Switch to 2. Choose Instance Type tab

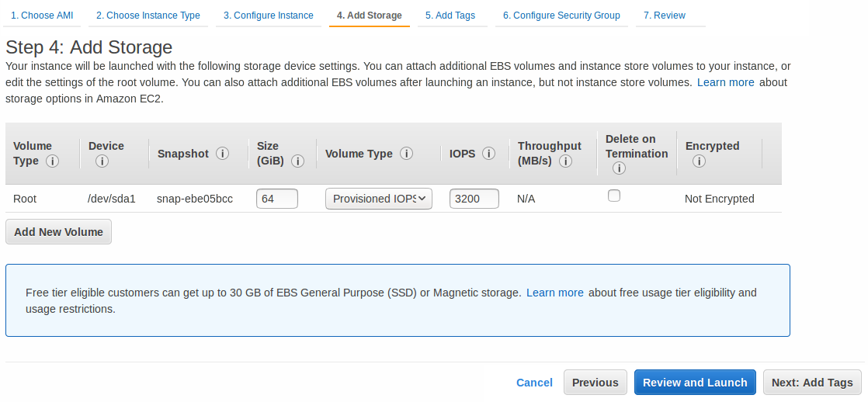click(x=148, y=16)
